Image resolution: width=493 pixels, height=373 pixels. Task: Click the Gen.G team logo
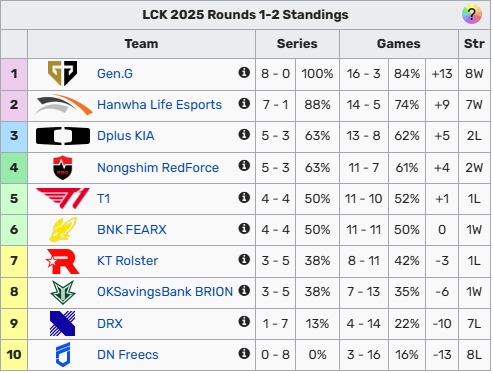click(x=62, y=73)
